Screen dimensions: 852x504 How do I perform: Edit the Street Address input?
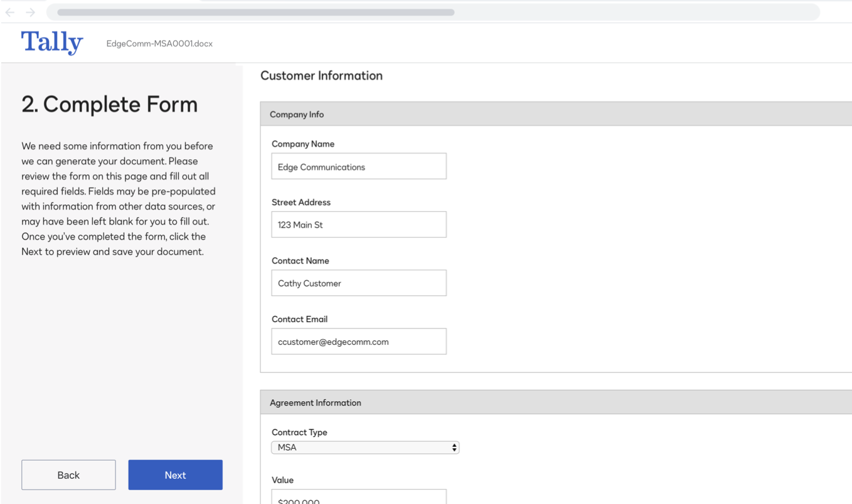coord(359,225)
